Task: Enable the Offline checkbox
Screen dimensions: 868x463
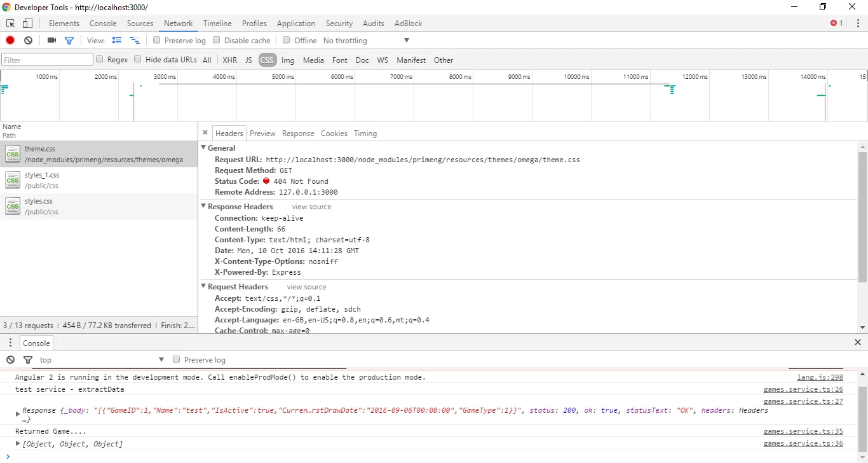Action: click(x=287, y=40)
